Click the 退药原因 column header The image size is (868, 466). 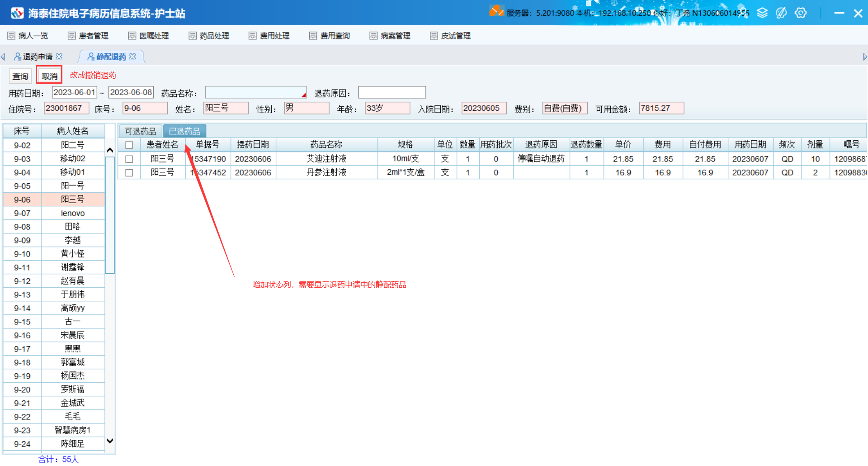click(541, 145)
